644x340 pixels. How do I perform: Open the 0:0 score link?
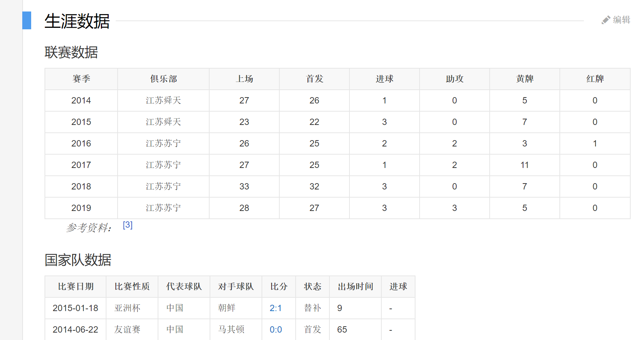click(x=276, y=330)
